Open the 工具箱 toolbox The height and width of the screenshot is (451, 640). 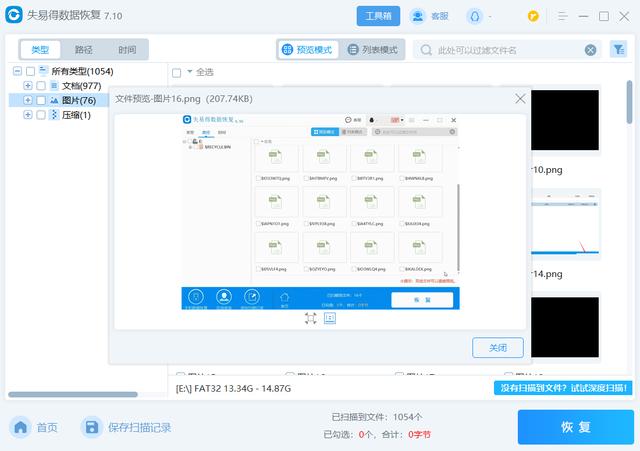378,16
